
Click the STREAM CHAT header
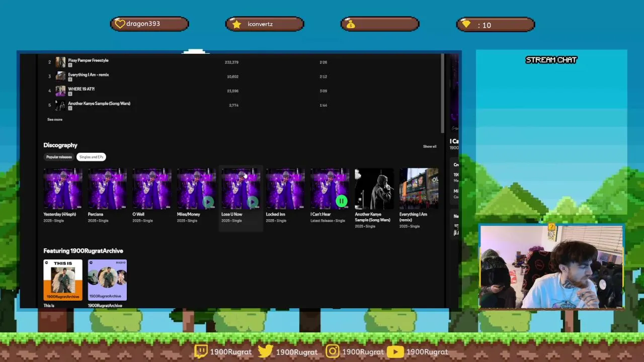click(x=551, y=60)
